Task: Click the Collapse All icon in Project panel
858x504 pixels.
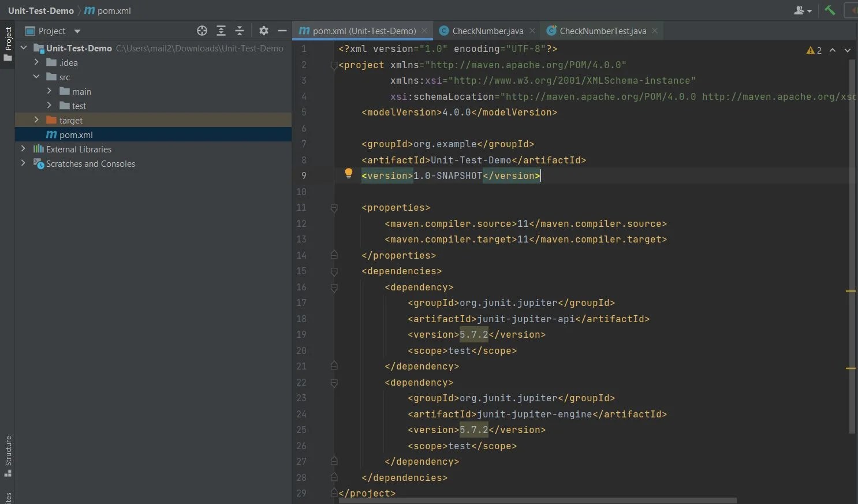Action: click(240, 31)
